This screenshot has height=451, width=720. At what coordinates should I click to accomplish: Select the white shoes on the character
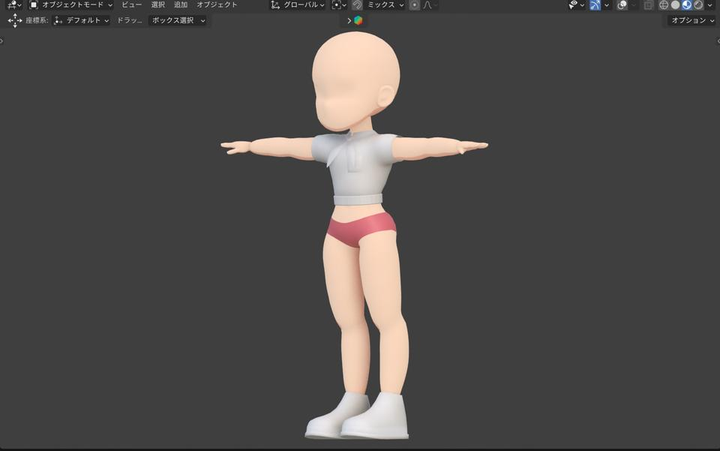(x=357, y=416)
